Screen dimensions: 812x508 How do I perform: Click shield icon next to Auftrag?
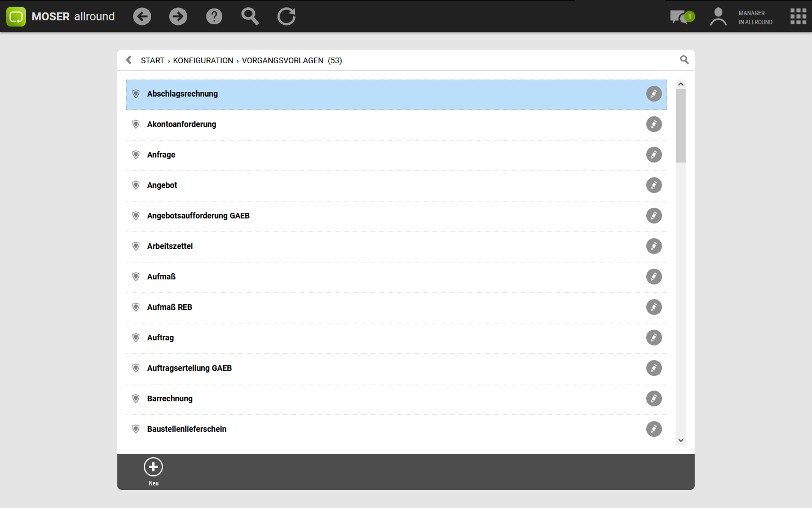[x=136, y=338]
